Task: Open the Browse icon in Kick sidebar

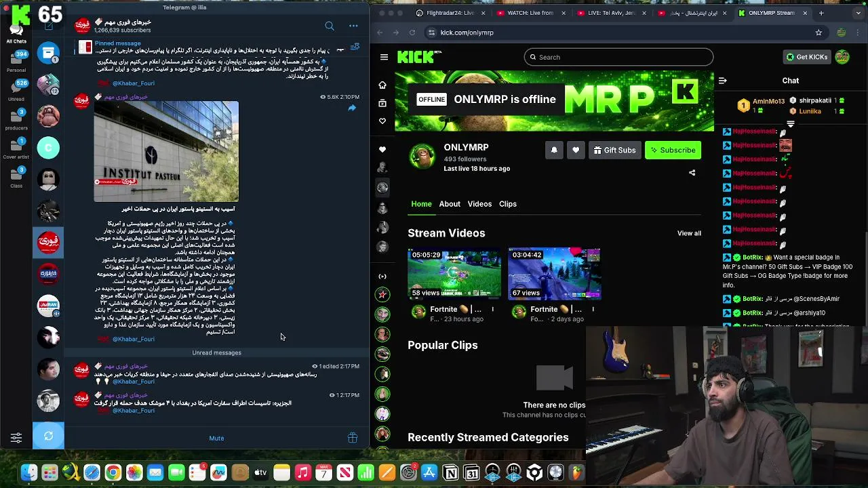Action: (x=382, y=103)
